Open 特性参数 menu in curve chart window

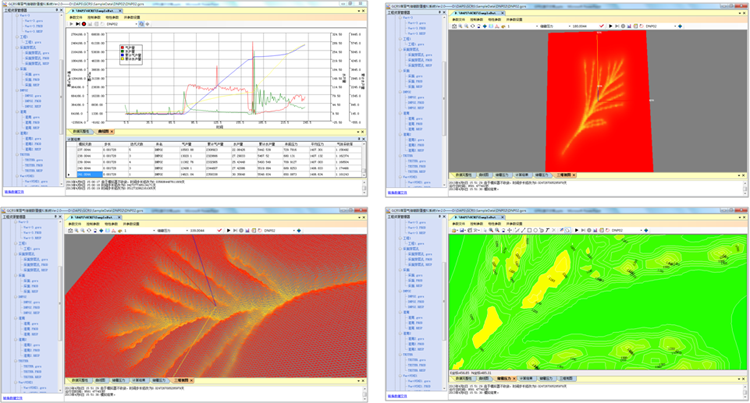pyautogui.click(x=112, y=17)
